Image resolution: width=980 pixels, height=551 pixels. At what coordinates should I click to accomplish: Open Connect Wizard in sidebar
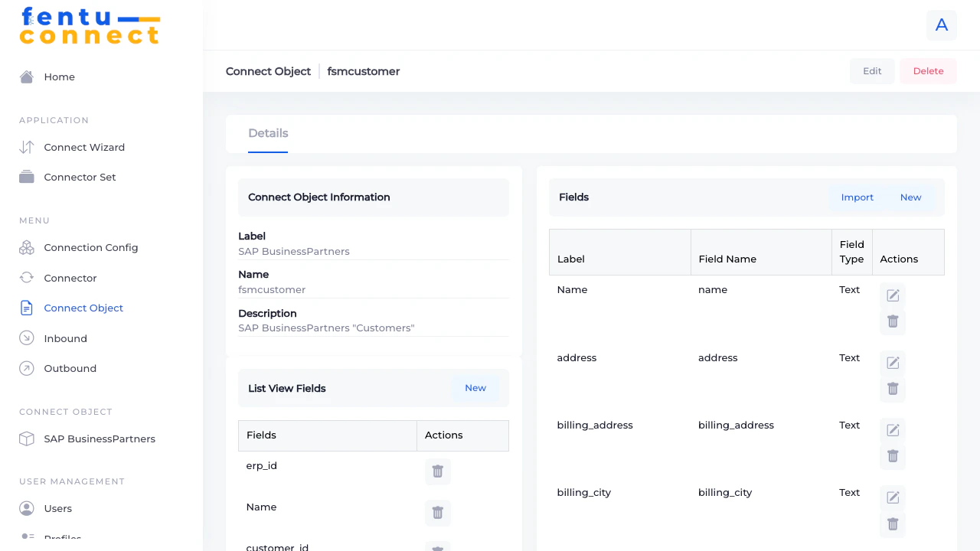point(84,147)
